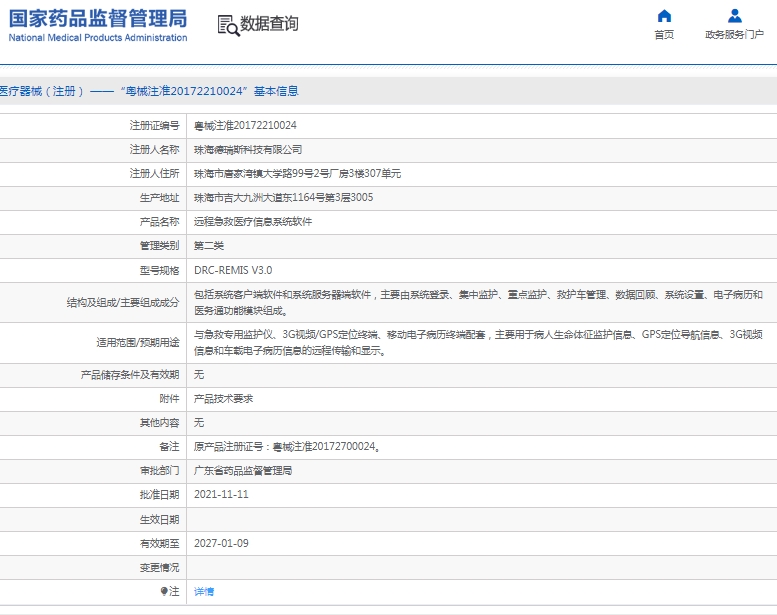
Task: Click the 注册证编号 label
Action: [155, 125]
